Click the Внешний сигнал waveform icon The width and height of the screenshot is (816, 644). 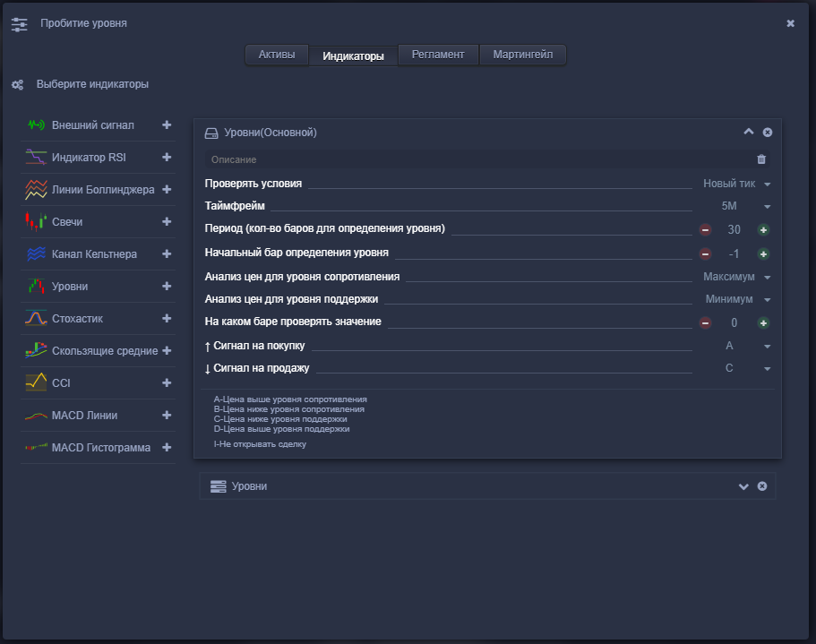coord(36,125)
